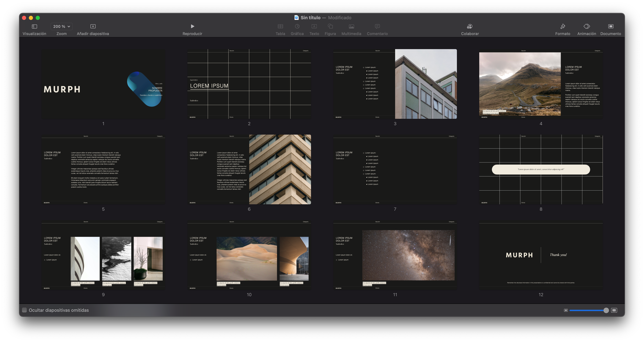
Task: Enable Ocultar diapositivas omitidas checkbox
Action: (x=25, y=310)
